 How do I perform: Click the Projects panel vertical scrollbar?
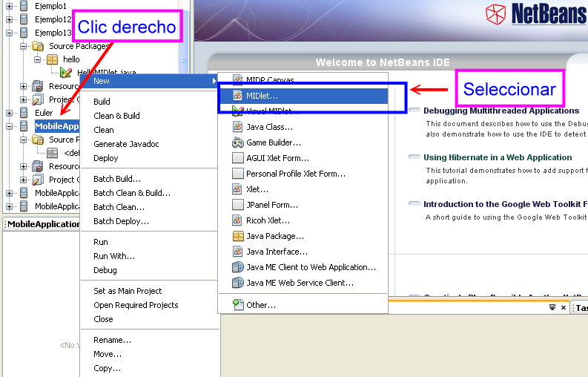(183, 42)
